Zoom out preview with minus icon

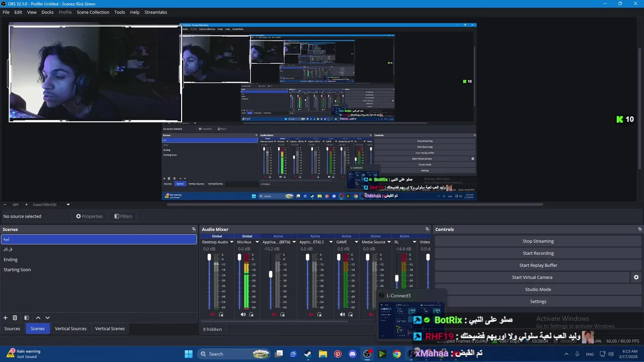(x=5, y=205)
